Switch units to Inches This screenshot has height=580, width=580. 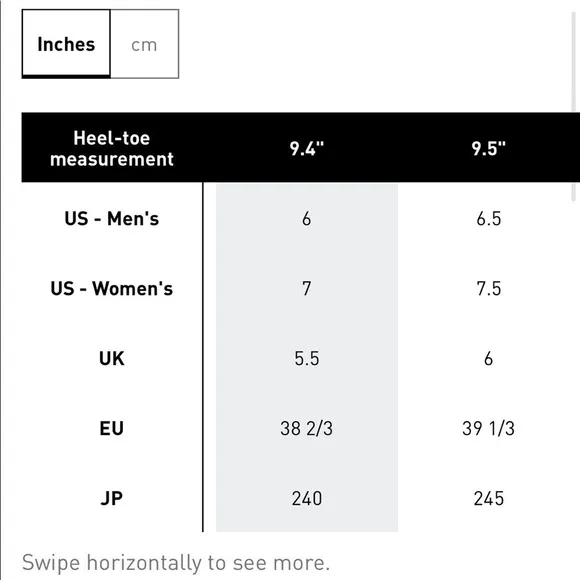point(66,44)
